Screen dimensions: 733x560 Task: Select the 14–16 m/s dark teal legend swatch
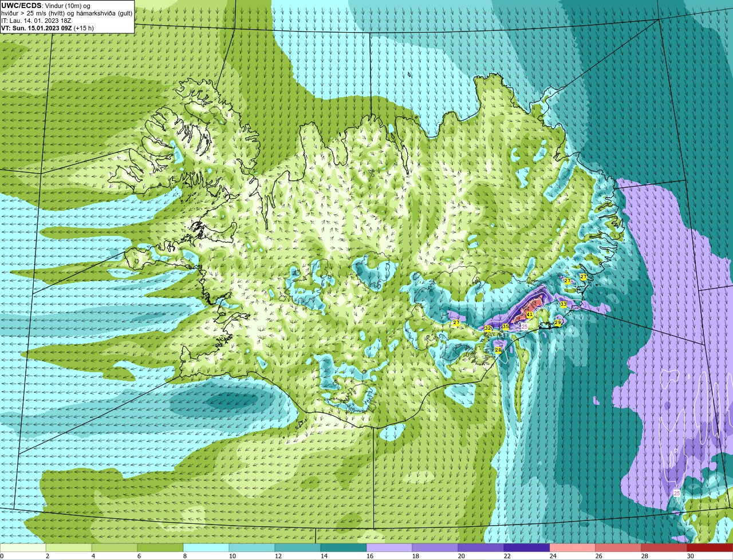(344, 548)
